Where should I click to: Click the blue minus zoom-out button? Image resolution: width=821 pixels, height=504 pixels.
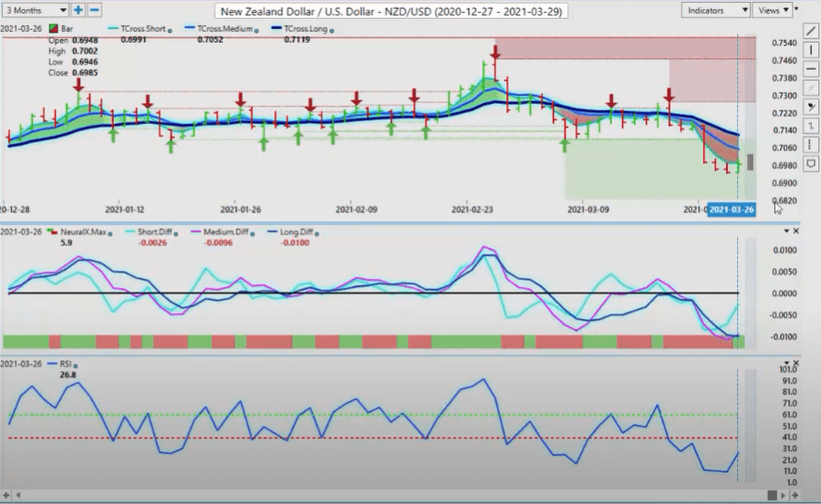coord(94,10)
